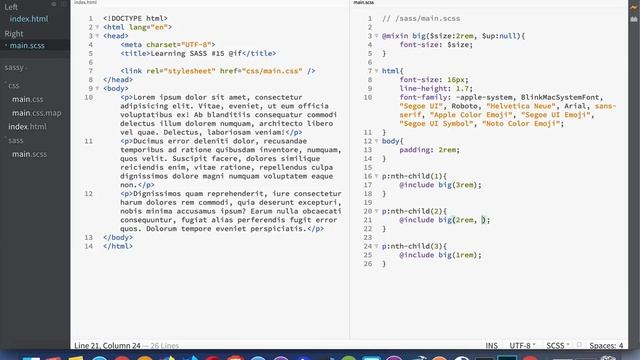Image resolution: width=640 pixels, height=360 pixels.
Task: Open main.css.map in the file tree
Action: click(36, 113)
